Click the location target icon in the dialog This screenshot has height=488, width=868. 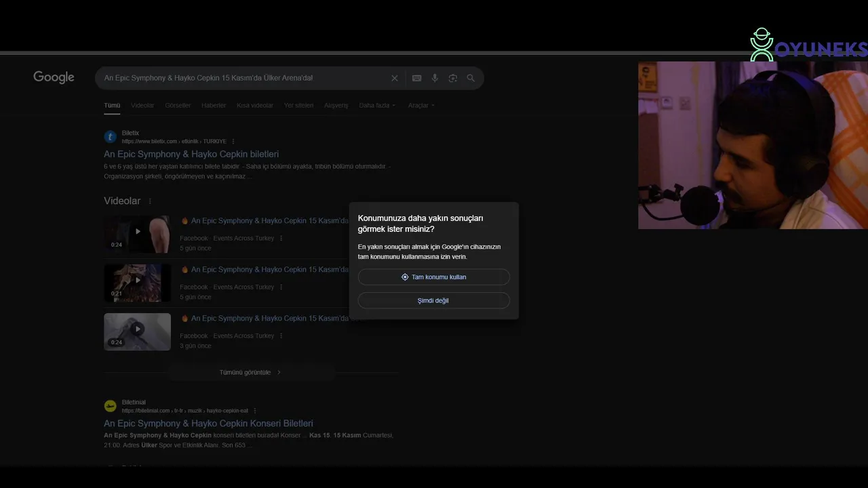pyautogui.click(x=405, y=277)
